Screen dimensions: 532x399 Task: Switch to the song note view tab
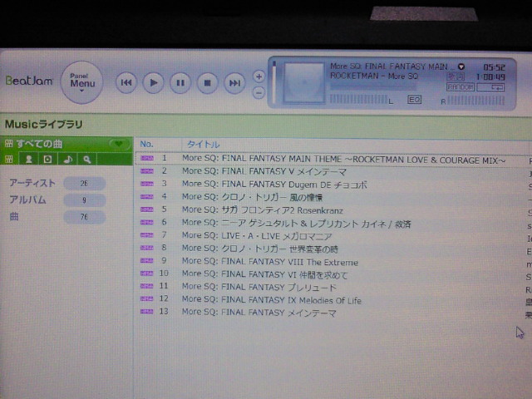point(67,159)
